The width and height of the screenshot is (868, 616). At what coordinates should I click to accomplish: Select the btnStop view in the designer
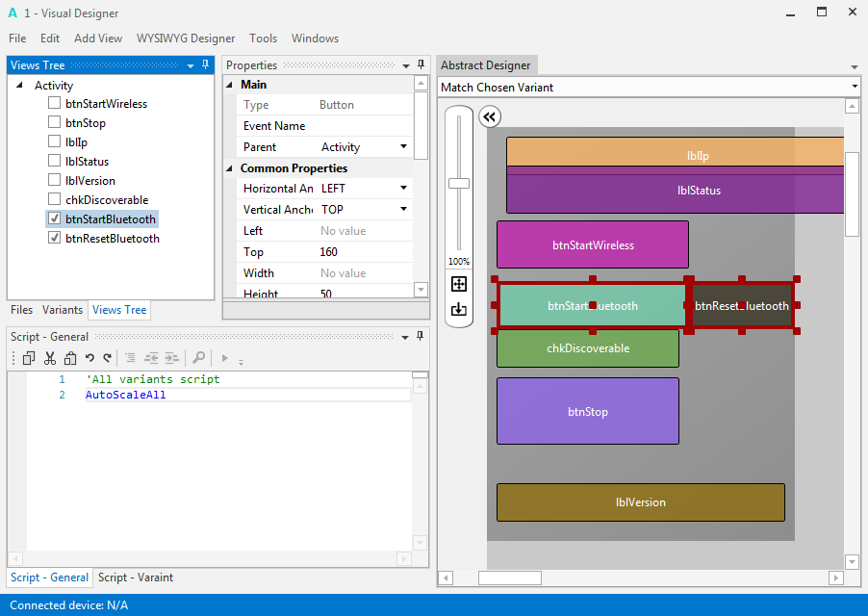[587, 411]
